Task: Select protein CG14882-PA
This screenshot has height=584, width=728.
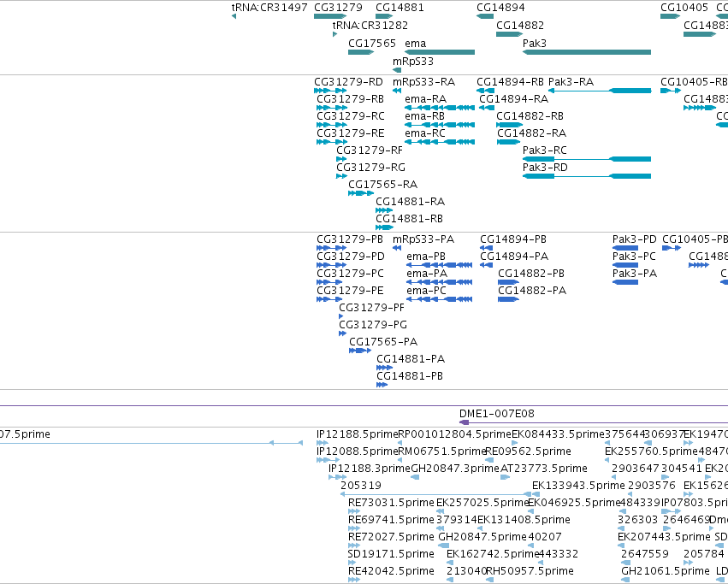Action: (532, 291)
